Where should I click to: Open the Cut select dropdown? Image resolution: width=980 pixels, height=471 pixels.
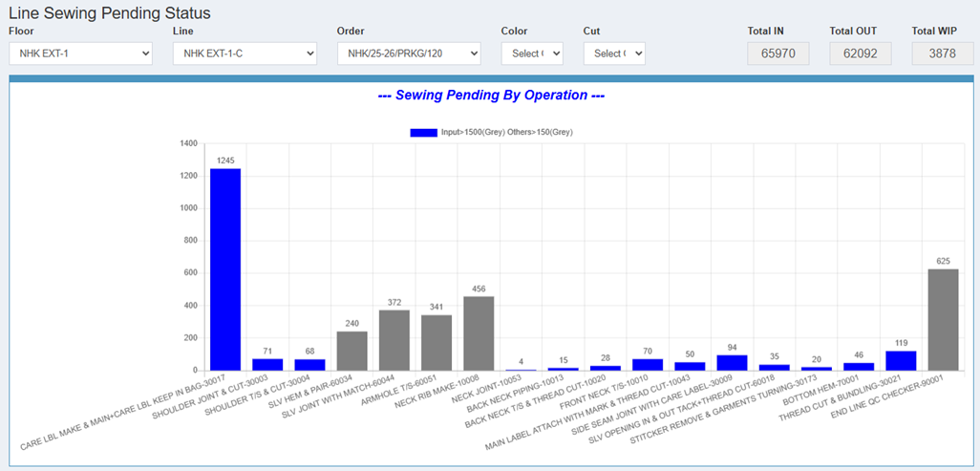pyautogui.click(x=614, y=54)
